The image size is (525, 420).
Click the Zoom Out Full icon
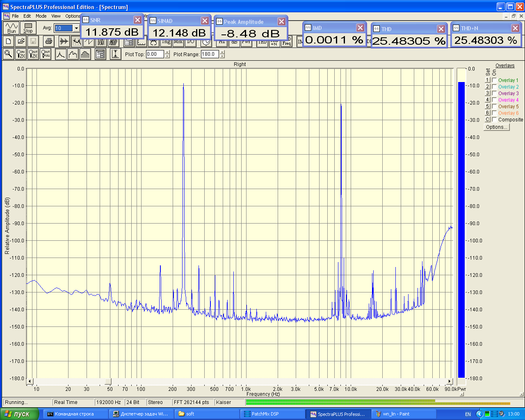tap(46, 54)
